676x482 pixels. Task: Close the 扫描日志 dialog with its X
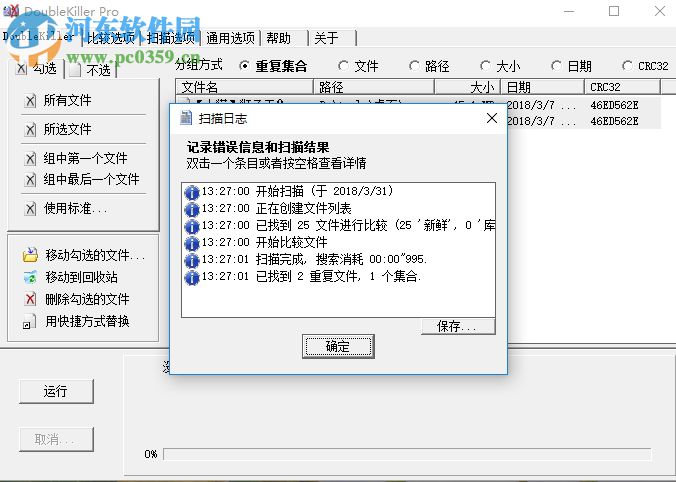[492, 118]
